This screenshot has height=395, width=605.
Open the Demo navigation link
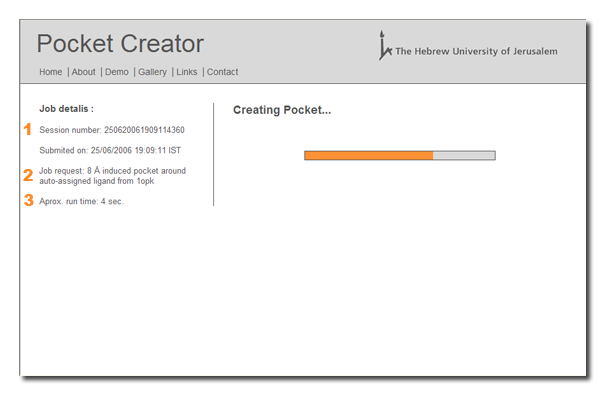click(x=117, y=72)
